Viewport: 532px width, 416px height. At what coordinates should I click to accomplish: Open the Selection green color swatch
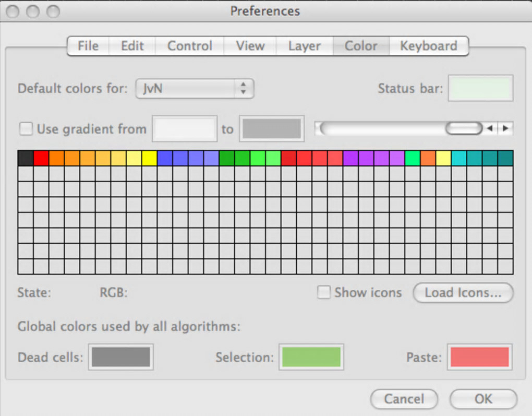click(311, 357)
